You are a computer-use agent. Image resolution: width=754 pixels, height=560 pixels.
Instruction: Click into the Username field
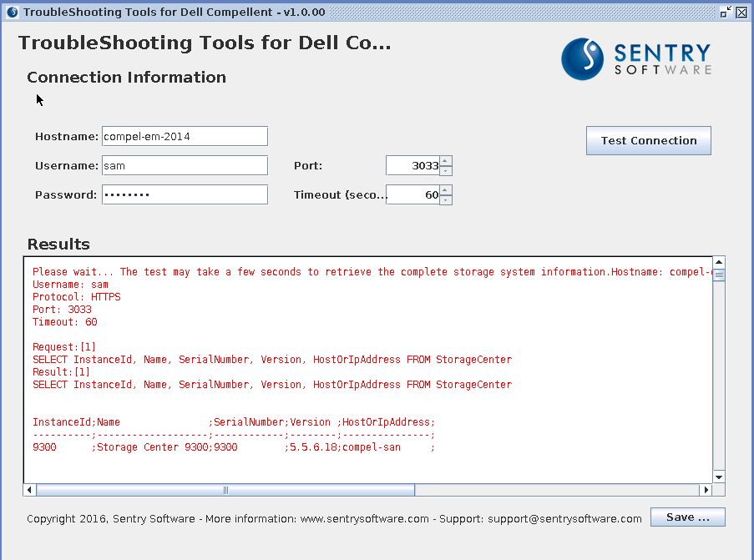[x=185, y=166]
